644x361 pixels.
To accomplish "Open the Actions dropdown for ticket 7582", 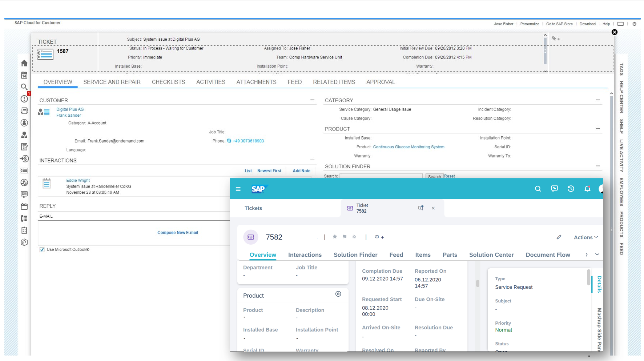I will coord(585,237).
